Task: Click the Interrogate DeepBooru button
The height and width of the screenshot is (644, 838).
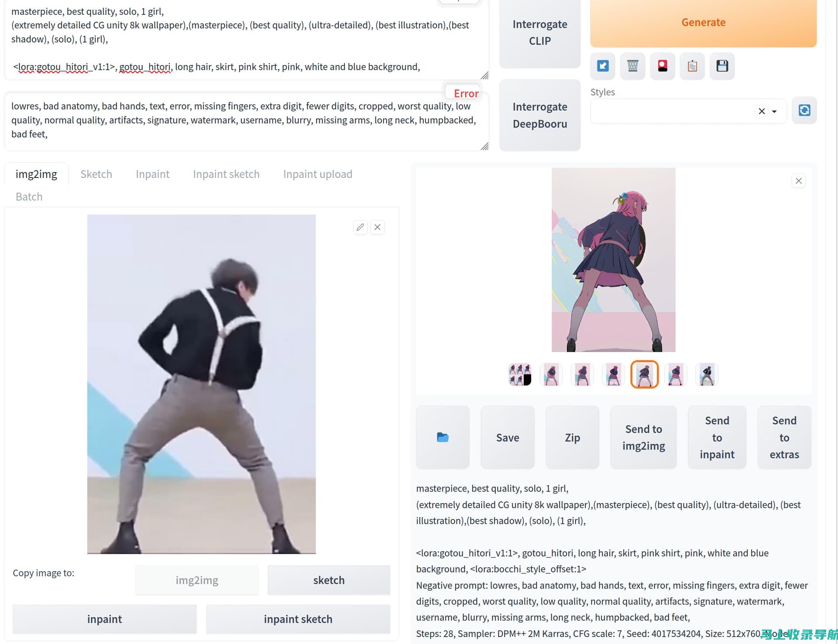Action: click(540, 115)
